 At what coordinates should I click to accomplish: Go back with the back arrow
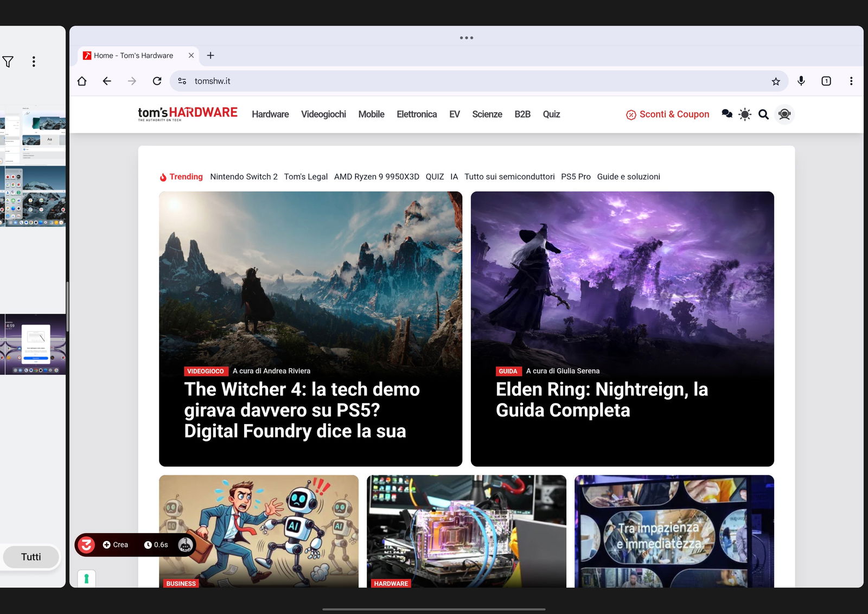107,81
